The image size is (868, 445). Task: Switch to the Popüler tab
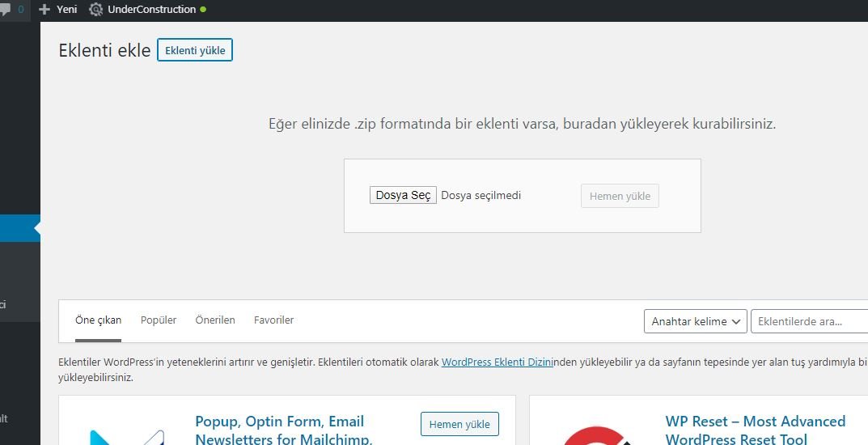coord(159,320)
